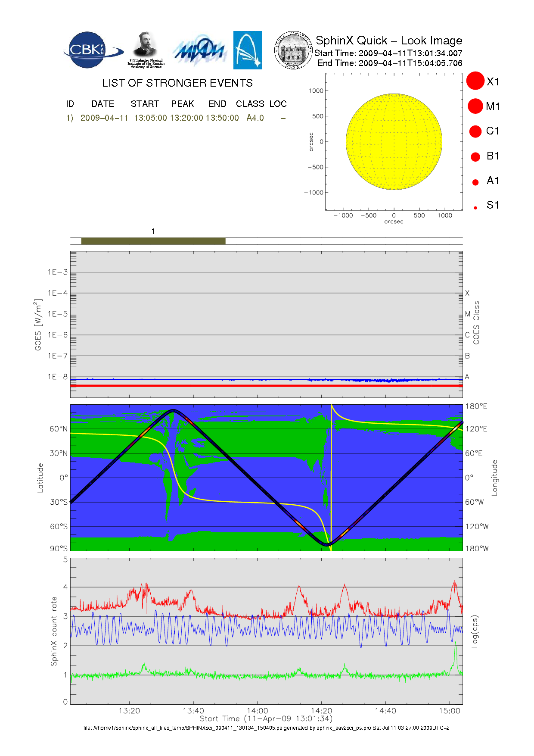The height and width of the screenshot is (756, 534).
Task: Click the round building seal logo
Action: [x=293, y=50]
